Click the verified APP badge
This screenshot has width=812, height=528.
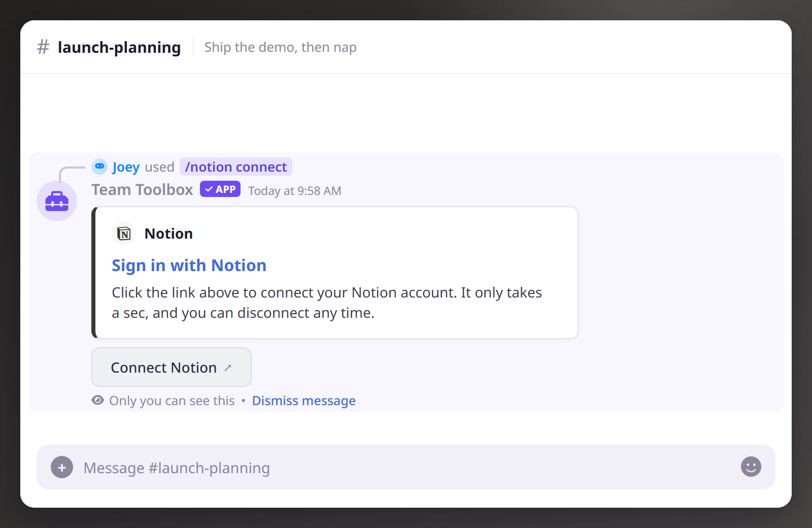pos(220,189)
